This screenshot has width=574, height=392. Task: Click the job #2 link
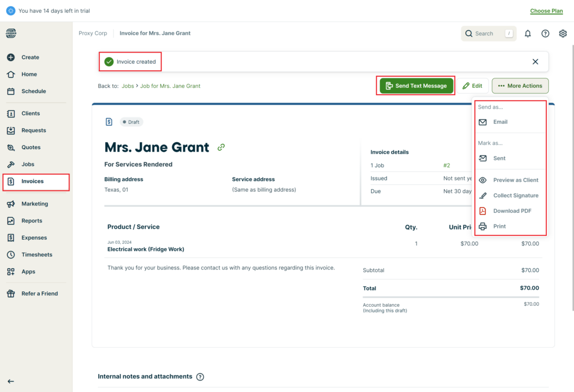446,165
